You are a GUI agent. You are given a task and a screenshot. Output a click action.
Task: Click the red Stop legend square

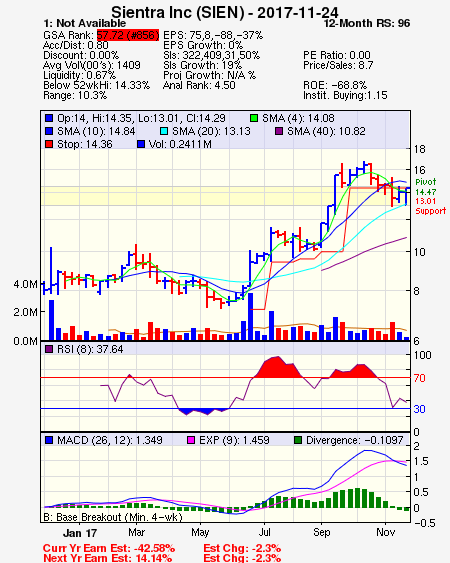(x=49, y=144)
